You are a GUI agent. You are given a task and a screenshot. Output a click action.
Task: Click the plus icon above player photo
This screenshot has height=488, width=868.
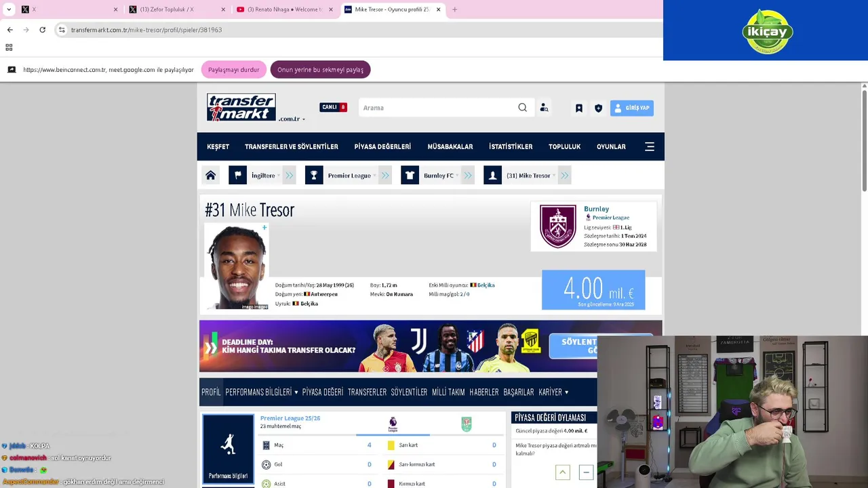(264, 228)
